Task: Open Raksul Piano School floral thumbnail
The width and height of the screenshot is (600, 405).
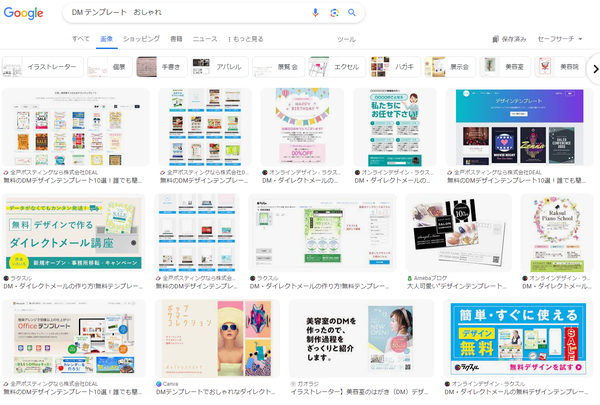Action: point(557,232)
